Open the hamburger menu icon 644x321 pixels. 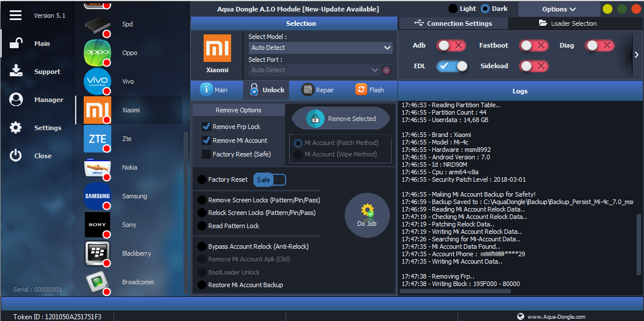[15, 15]
